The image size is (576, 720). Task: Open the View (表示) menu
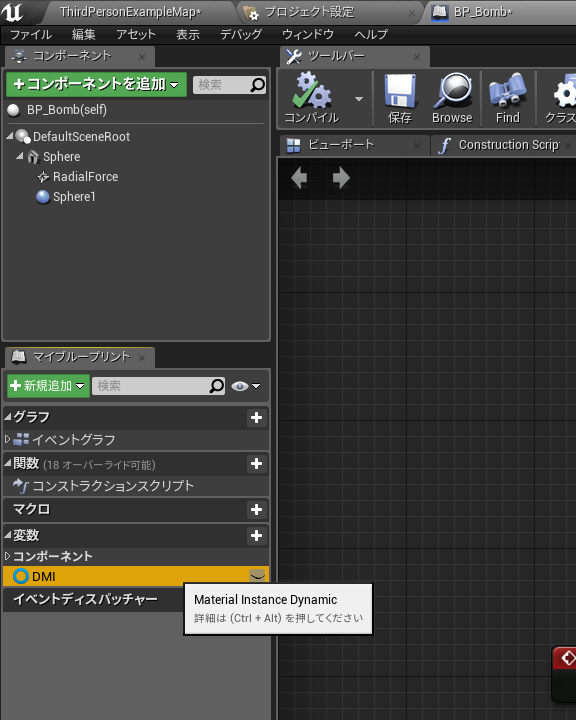(x=188, y=34)
